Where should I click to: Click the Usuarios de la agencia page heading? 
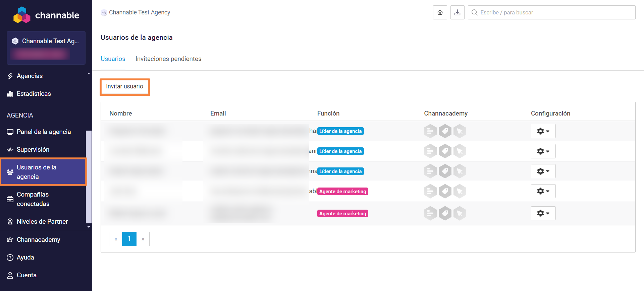tap(137, 38)
